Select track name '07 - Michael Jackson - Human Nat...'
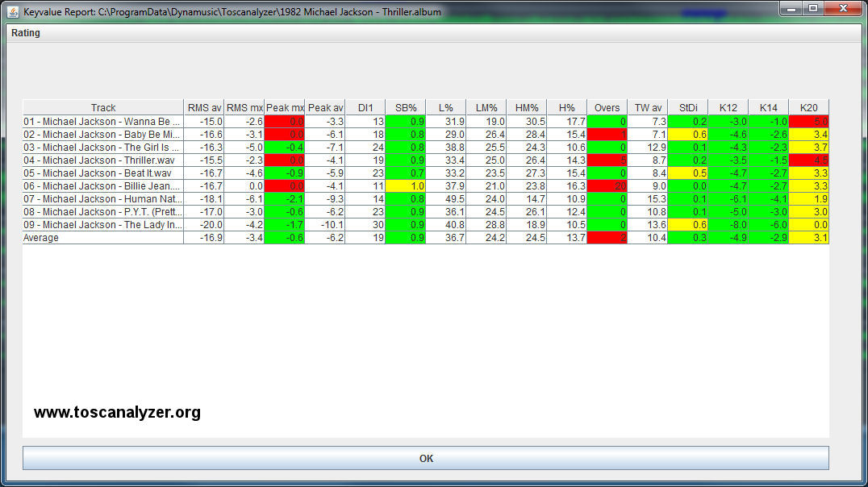The width and height of the screenshot is (868, 487). click(x=103, y=199)
